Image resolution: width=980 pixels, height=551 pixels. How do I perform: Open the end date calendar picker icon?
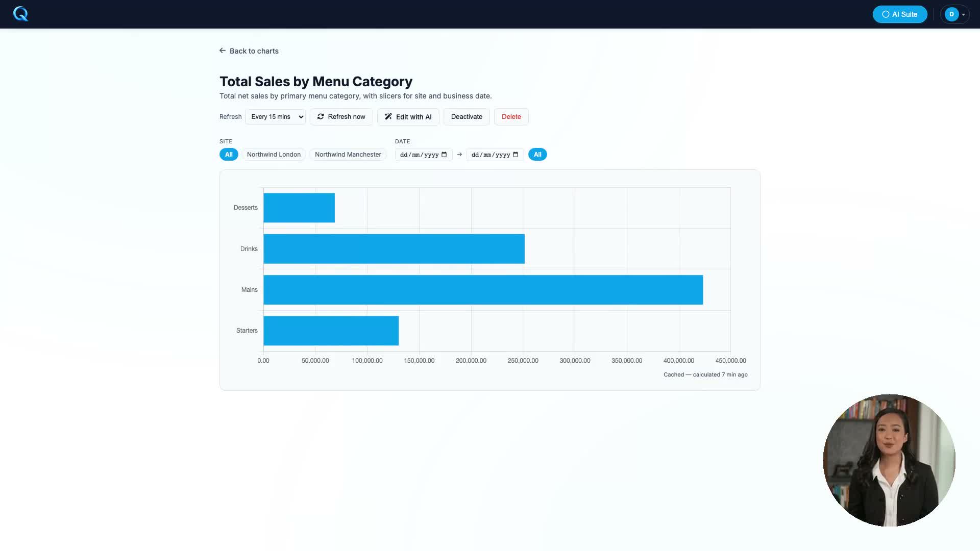click(x=516, y=155)
